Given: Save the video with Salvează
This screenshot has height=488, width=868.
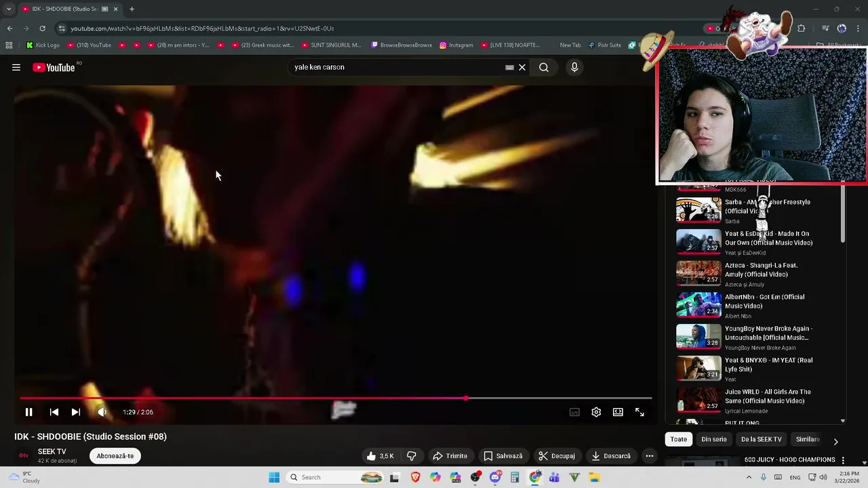Looking at the screenshot, I should (502, 456).
